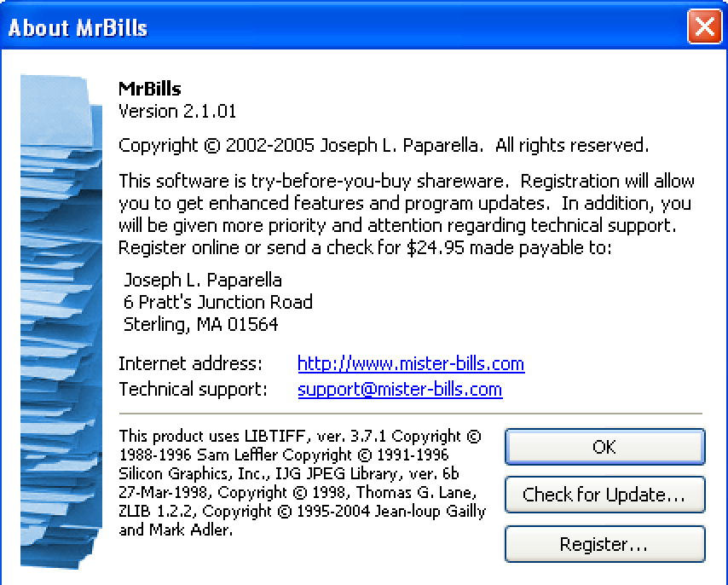Click the 'will be given more priority' line
Screen dimensions: 728x585
pyautogui.click(x=397, y=226)
